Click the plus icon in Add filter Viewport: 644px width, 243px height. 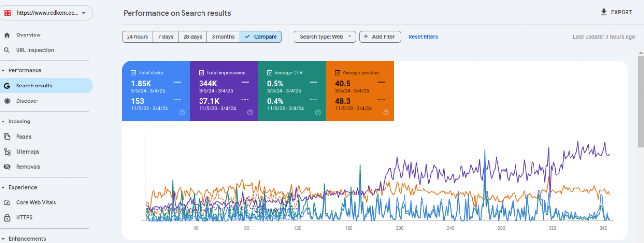366,37
